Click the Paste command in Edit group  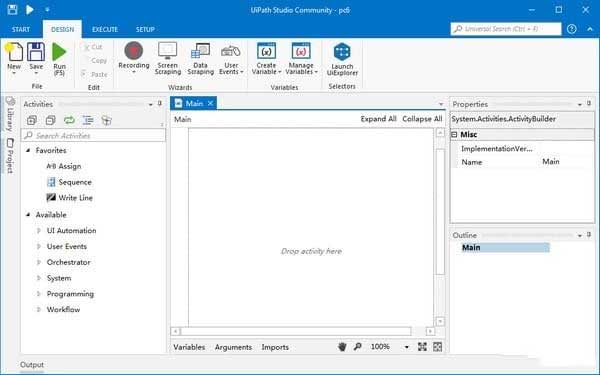pyautogui.click(x=95, y=74)
